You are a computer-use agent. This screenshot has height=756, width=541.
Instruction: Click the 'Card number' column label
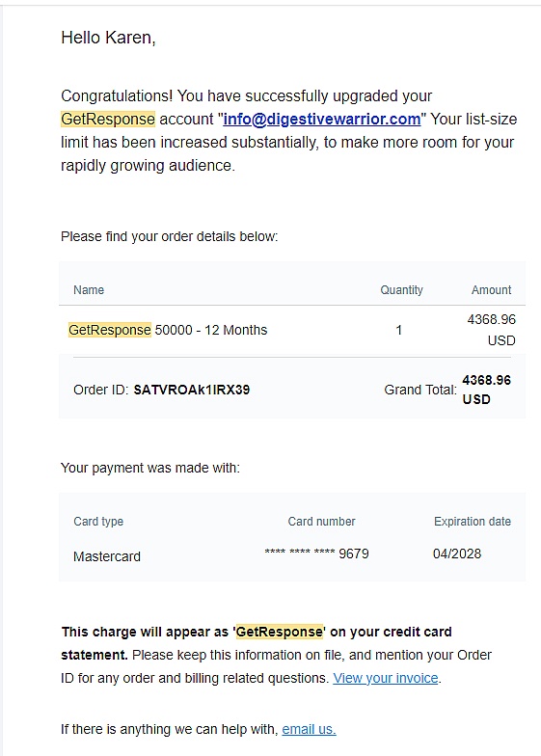322,521
